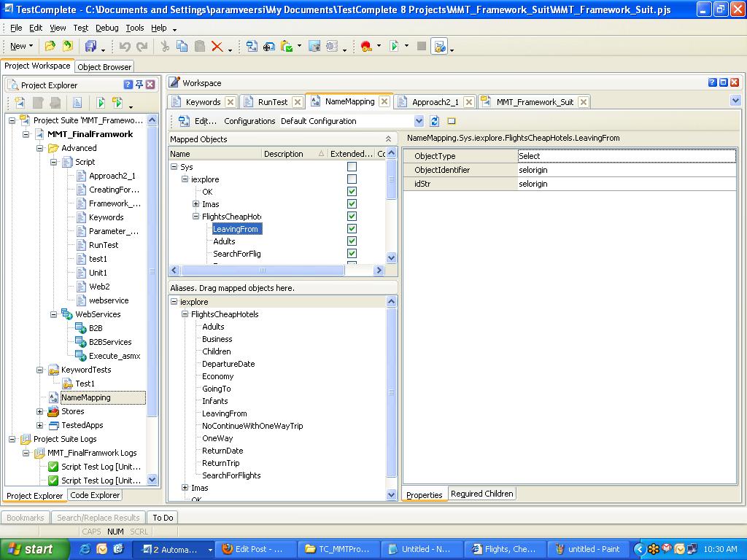
Task: Collapse the Sys mapped object node
Action: [174, 167]
